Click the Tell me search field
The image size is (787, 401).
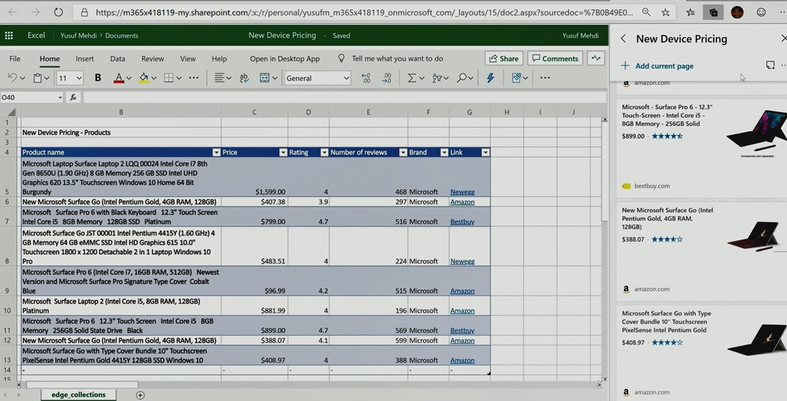pos(394,58)
